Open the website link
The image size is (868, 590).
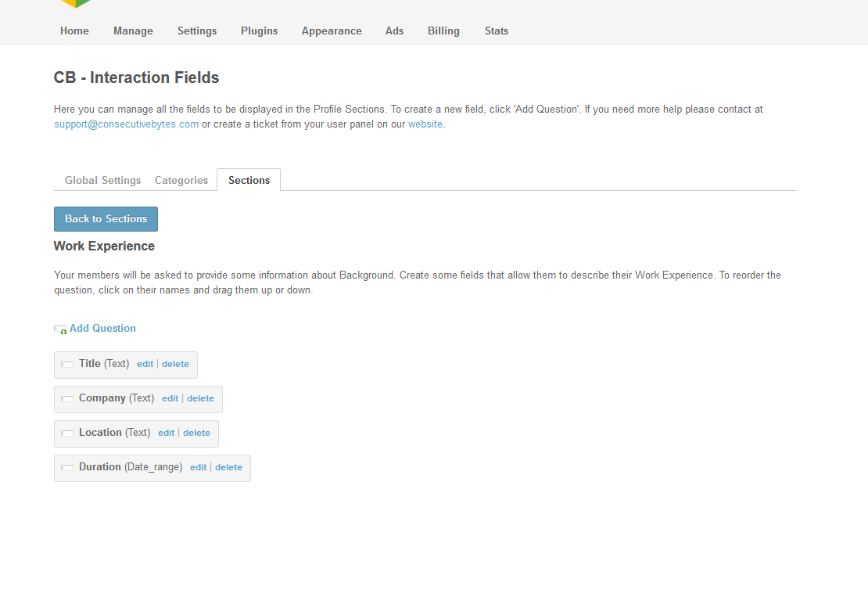(x=425, y=124)
